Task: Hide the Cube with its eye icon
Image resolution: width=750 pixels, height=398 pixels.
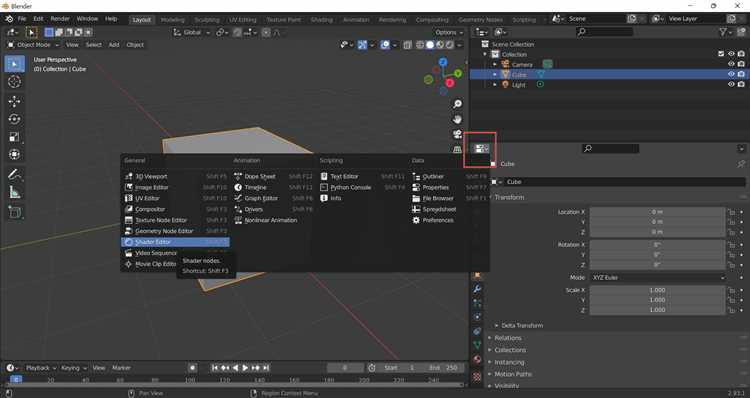Action: tap(731, 74)
